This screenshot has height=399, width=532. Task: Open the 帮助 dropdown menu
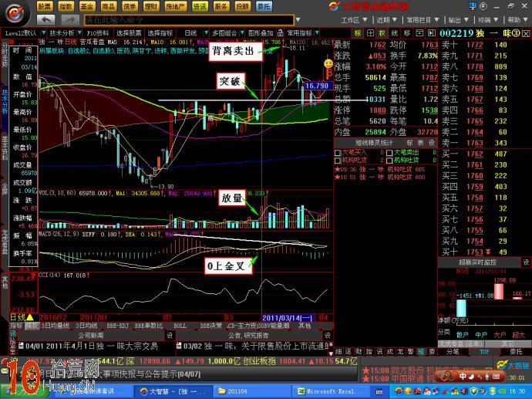tap(518, 20)
